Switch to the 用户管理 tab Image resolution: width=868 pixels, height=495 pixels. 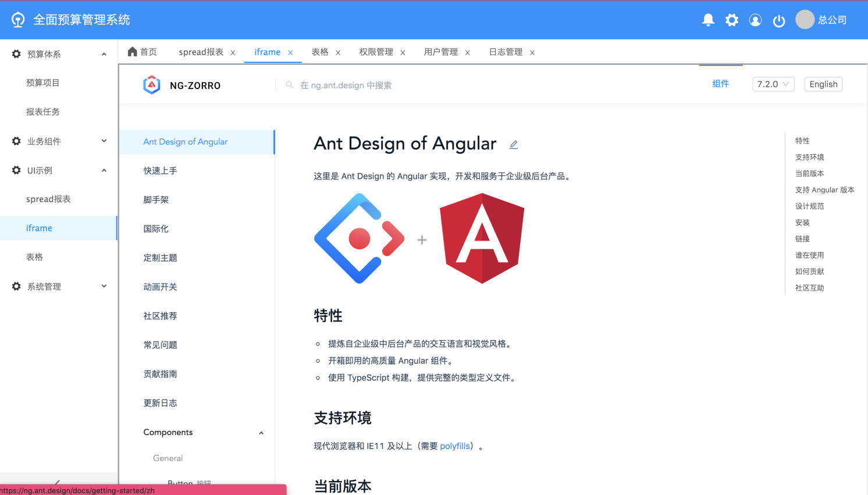point(441,52)
